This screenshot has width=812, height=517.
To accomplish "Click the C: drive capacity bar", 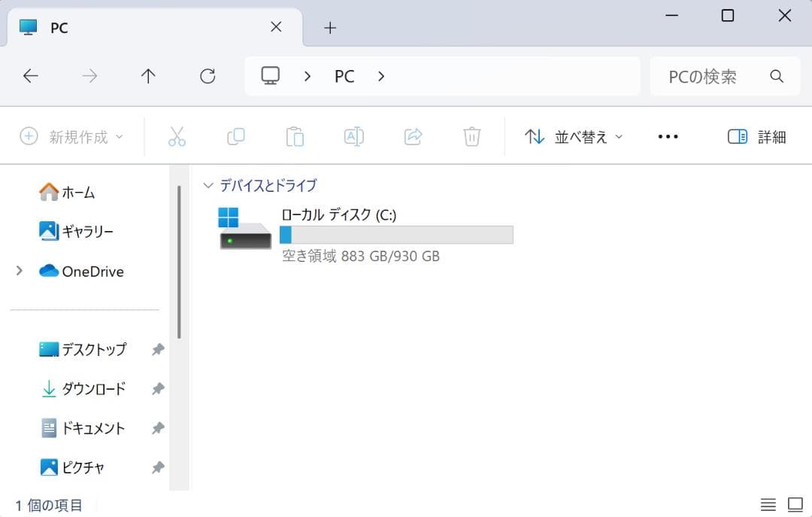I will coord(397,235).
